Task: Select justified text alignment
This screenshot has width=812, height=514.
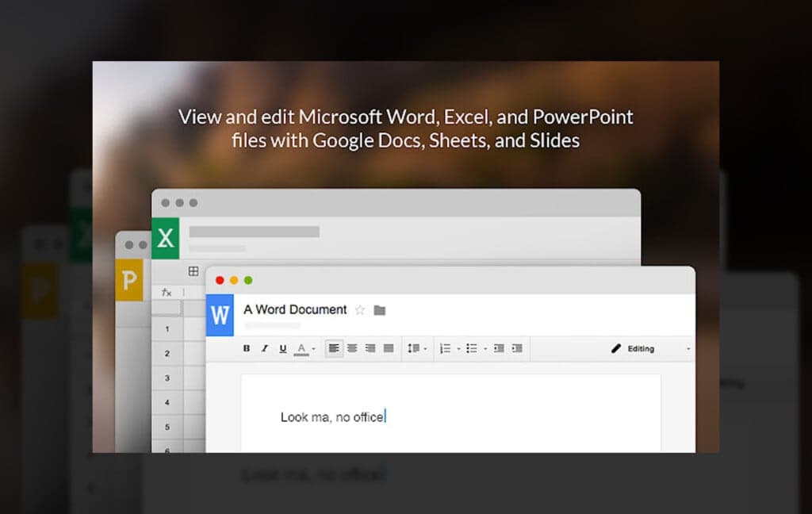Action: click(389, 348)
